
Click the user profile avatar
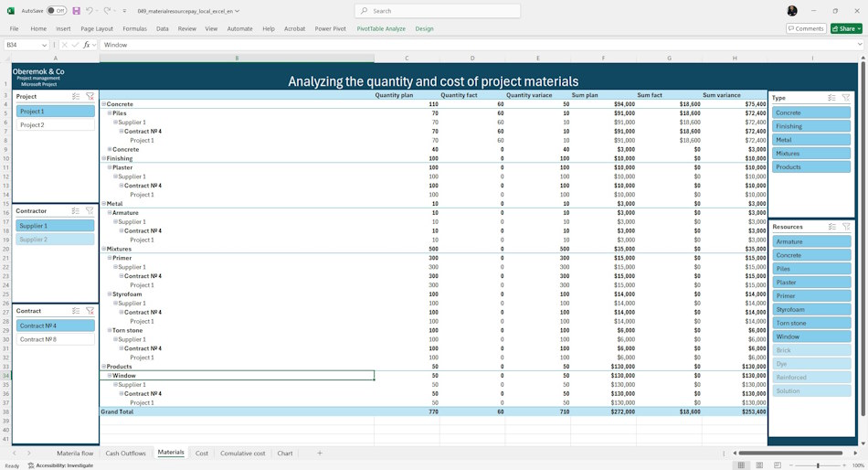point(792,11)
